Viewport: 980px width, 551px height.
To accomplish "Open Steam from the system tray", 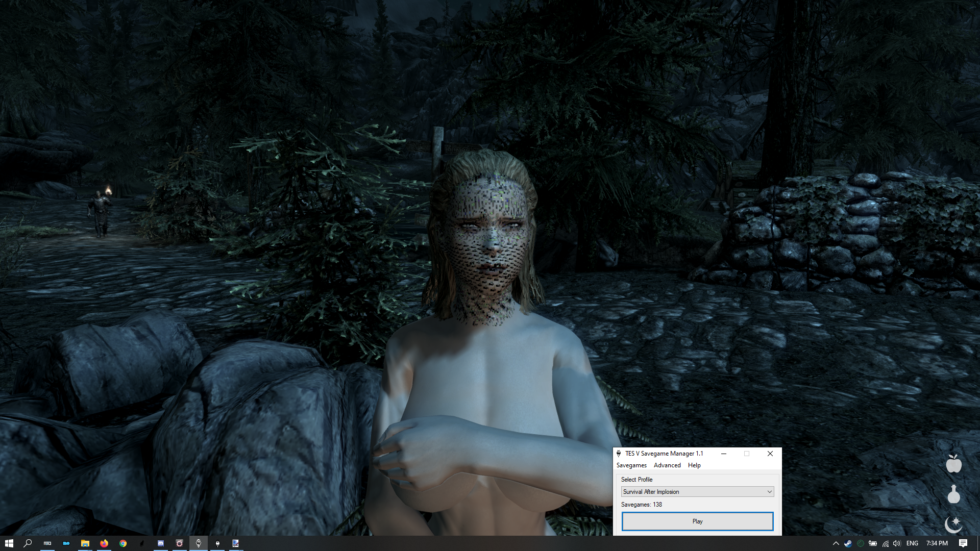I will (848, 543).
